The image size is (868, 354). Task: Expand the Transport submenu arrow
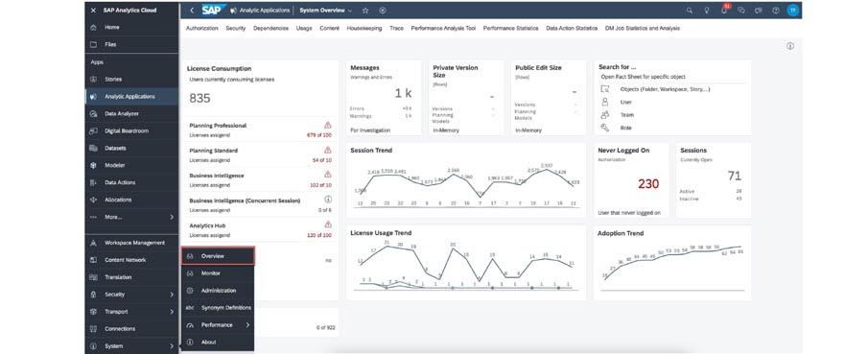172,312
